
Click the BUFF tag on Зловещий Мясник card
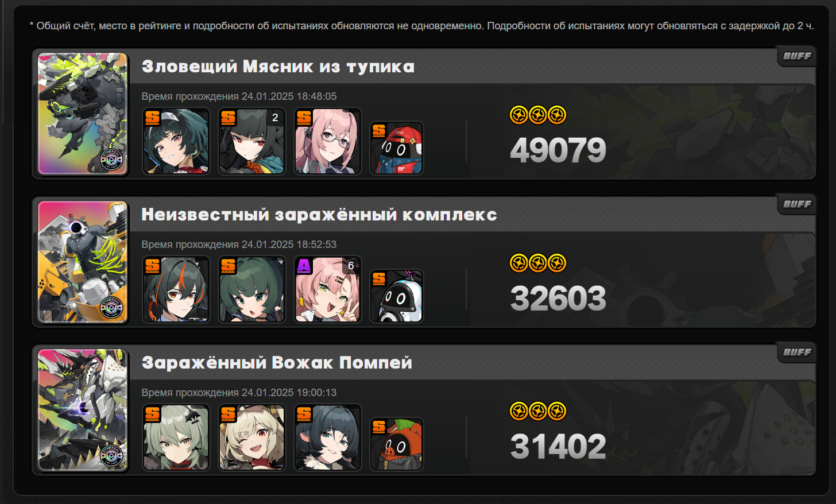click(x=797, y=56)
